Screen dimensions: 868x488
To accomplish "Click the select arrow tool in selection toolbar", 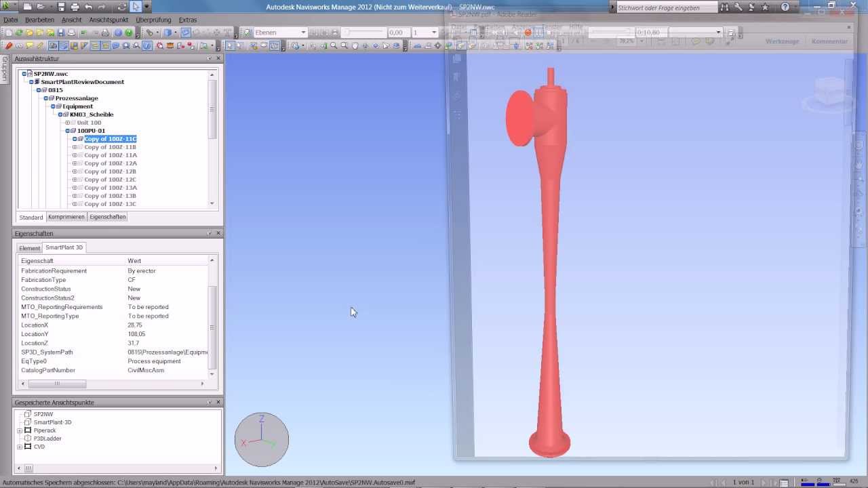I will 230,46.
